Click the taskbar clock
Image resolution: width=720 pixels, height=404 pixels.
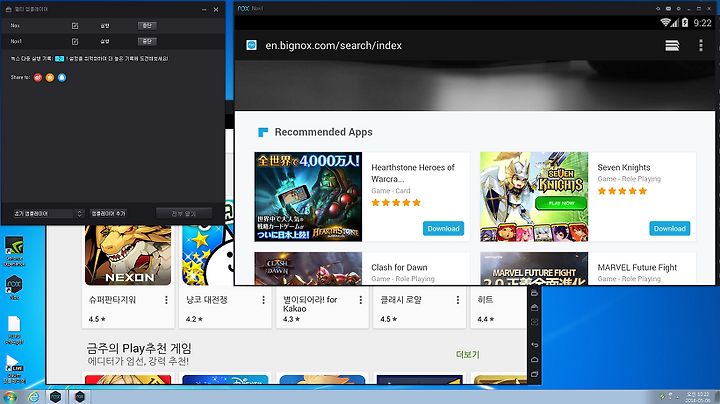point(698,397)
